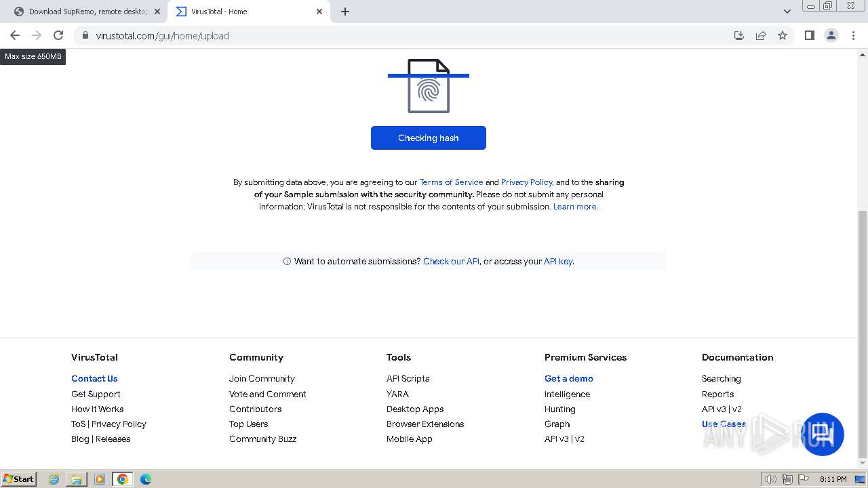The image size is (868, 488).
Task: Reload the VirusTotal page
Action: [x=58, y=35]
